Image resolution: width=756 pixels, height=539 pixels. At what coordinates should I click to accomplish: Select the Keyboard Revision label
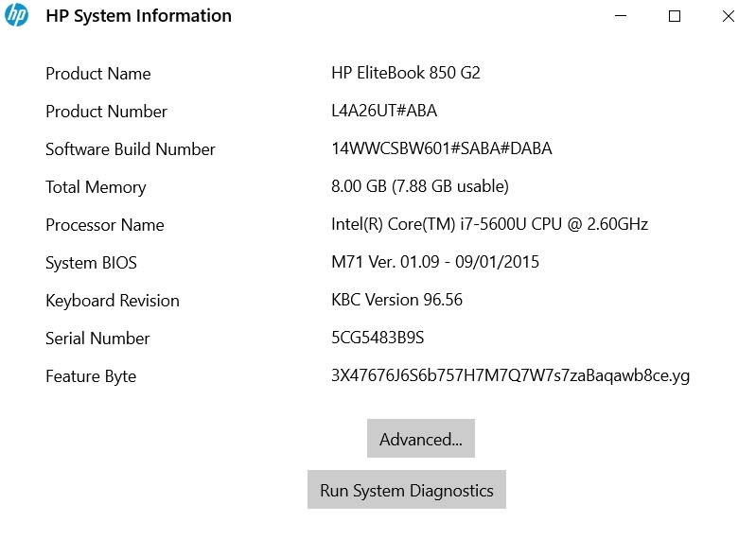coord(113,301)
